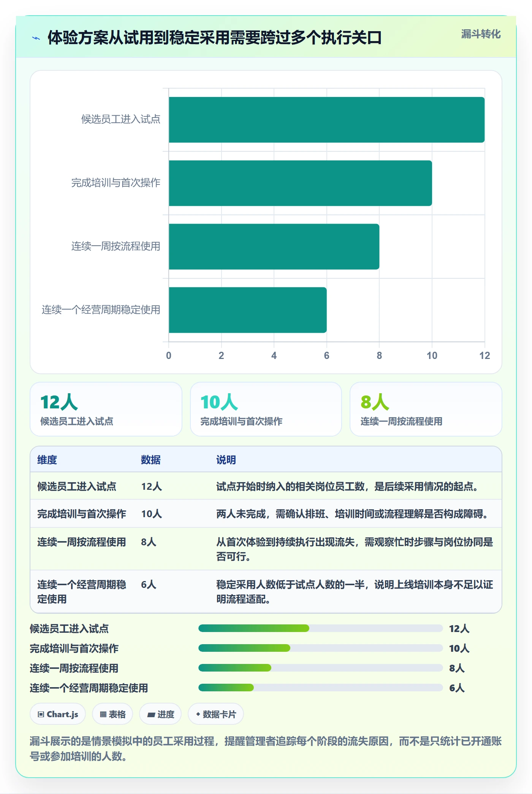Open the 10人 data card
The image size is (532, 794).
pyautogui.click(x=266, y=409)
